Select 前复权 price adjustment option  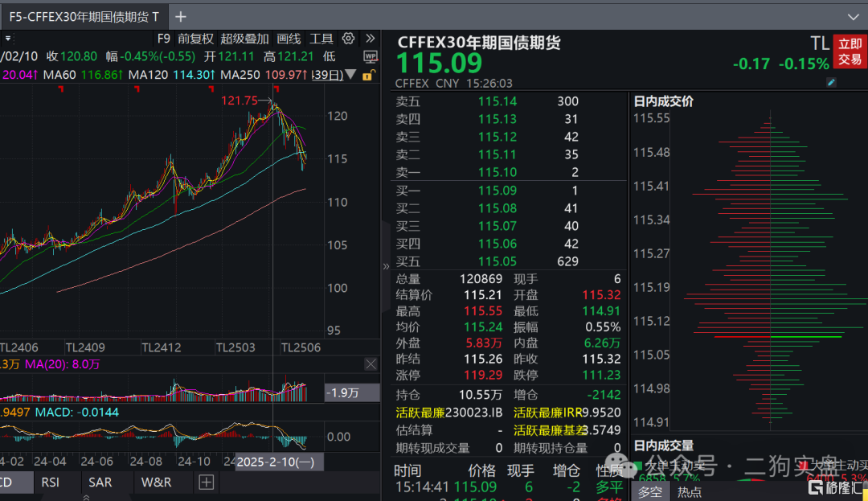(195, 39)
